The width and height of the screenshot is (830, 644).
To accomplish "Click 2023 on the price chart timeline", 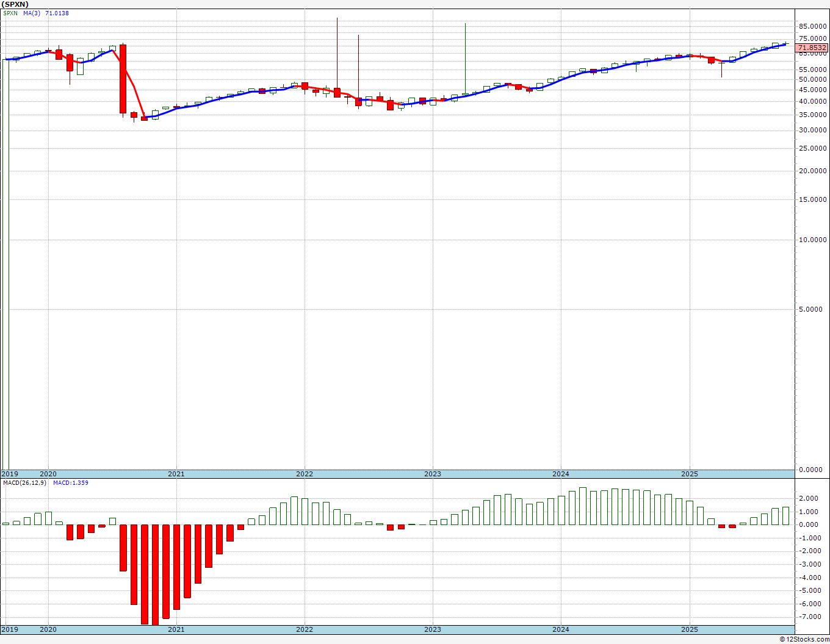I will click(x=432, y=474).
